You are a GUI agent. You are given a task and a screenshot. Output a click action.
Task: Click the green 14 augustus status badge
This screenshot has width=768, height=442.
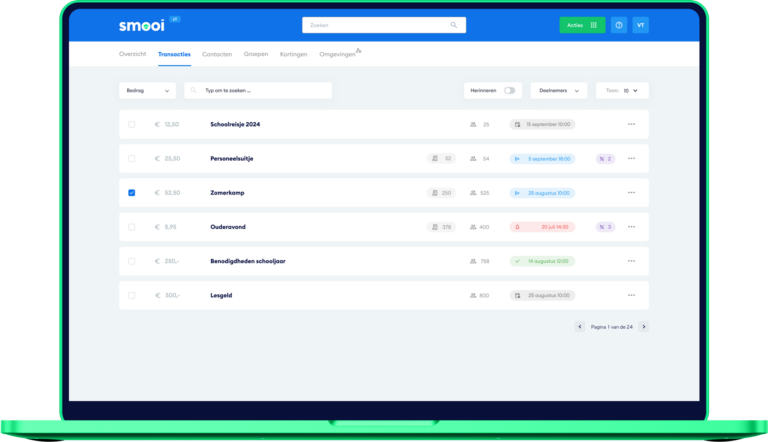[541, 261]
